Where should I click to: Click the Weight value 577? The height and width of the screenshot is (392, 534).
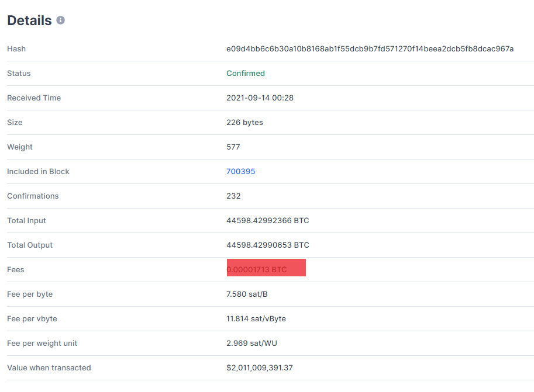point(233,147)
